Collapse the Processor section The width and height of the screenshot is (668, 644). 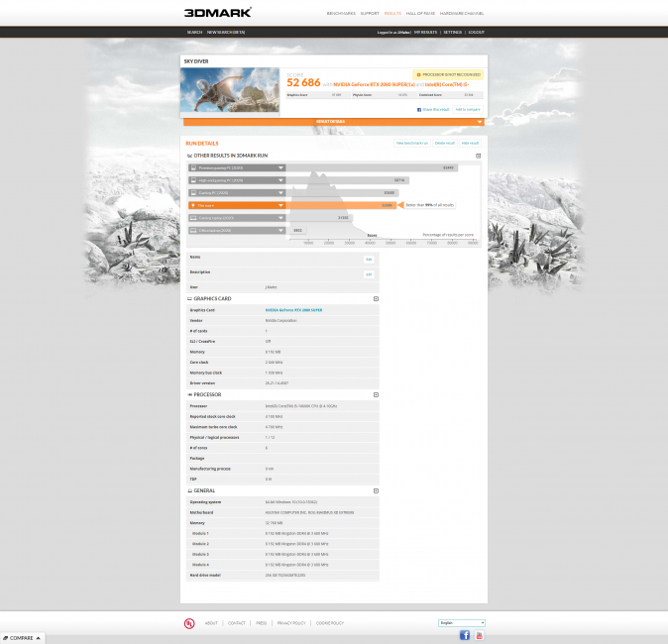376,395
